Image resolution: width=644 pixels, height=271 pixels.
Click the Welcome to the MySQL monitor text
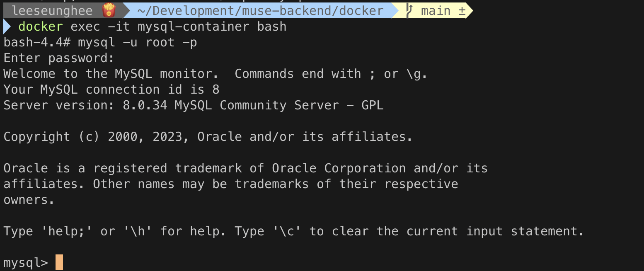pos(111,74)
